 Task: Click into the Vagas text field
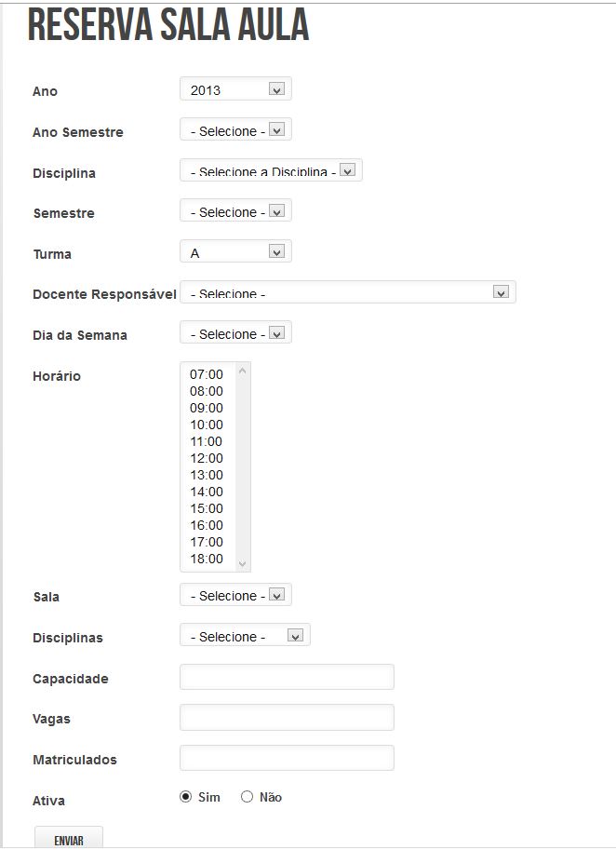coord(287,718)
